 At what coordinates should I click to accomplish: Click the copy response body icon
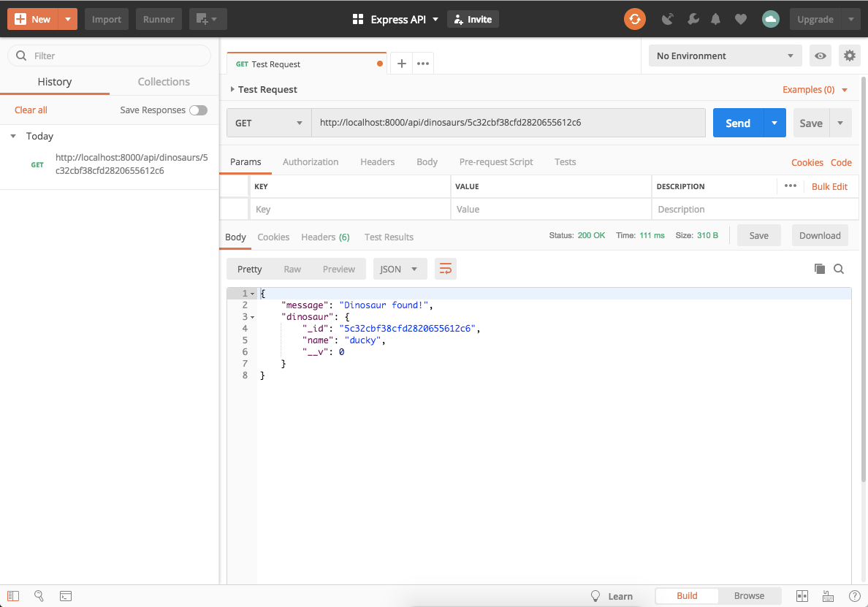pyautogui.click(x=819, y=269)
